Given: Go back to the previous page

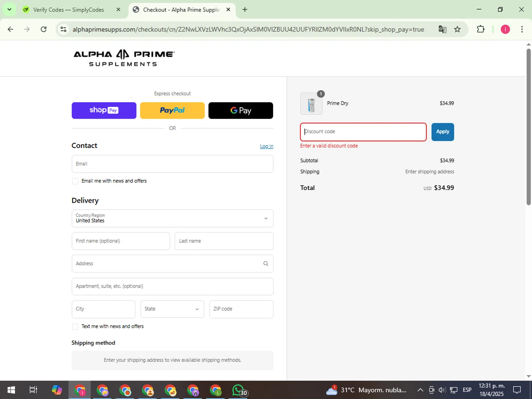Looking at the screenshot, I should [10, 29].
